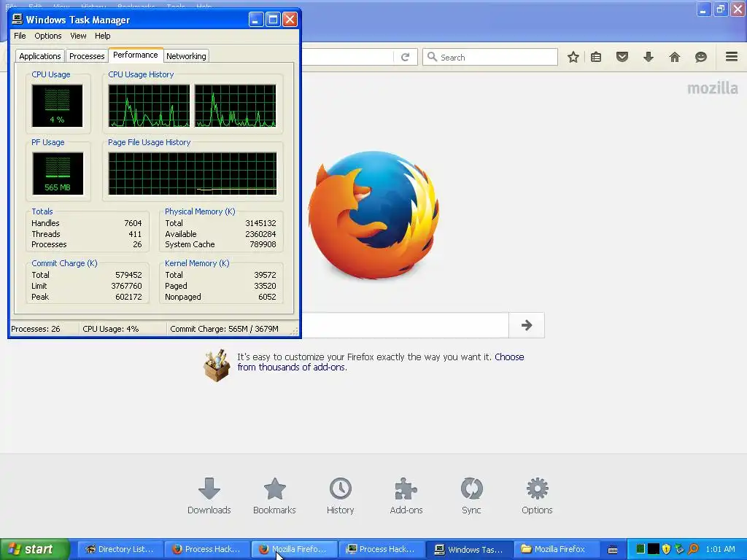Click 'Commit Charge: 565M / 3679M' status text

[225, 329]
